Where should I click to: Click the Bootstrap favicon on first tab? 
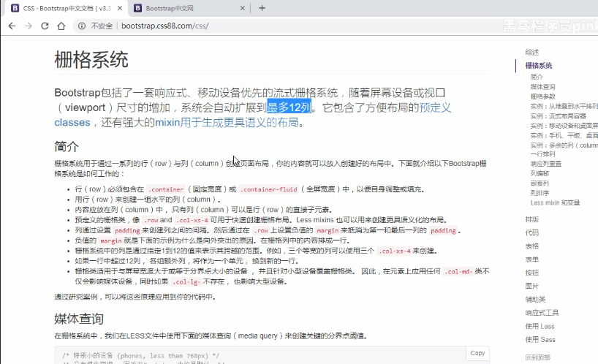(15, 8)
